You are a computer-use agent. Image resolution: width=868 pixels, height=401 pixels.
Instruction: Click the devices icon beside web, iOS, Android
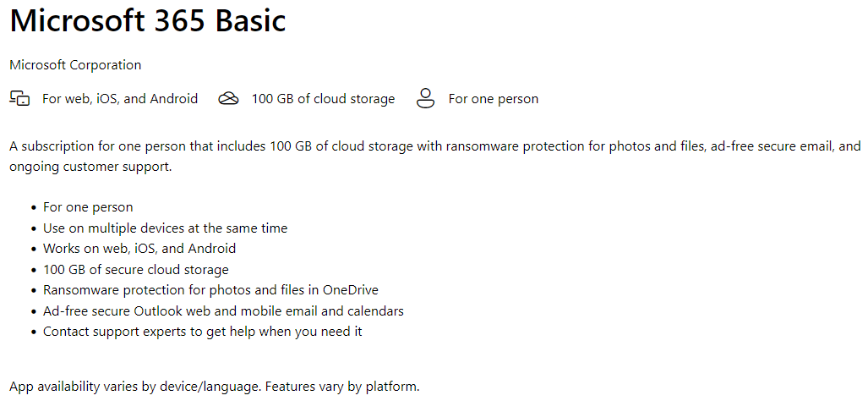coord(20,99)
